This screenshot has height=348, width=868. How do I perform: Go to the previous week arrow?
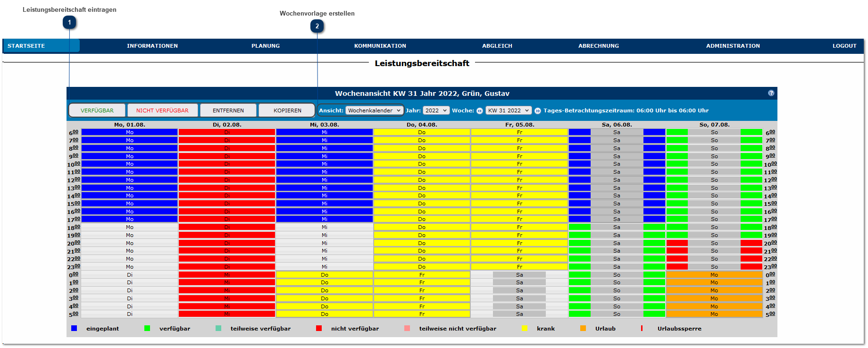[479, 111]
